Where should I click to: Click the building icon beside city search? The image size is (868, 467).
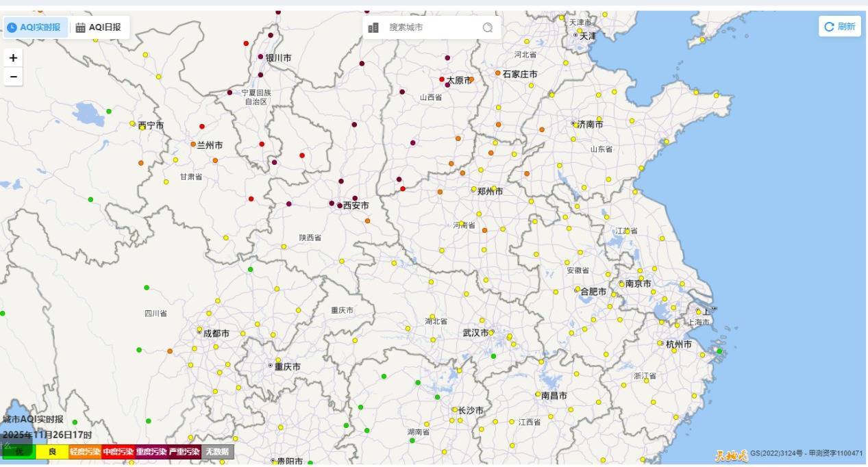tap(373, 27)
